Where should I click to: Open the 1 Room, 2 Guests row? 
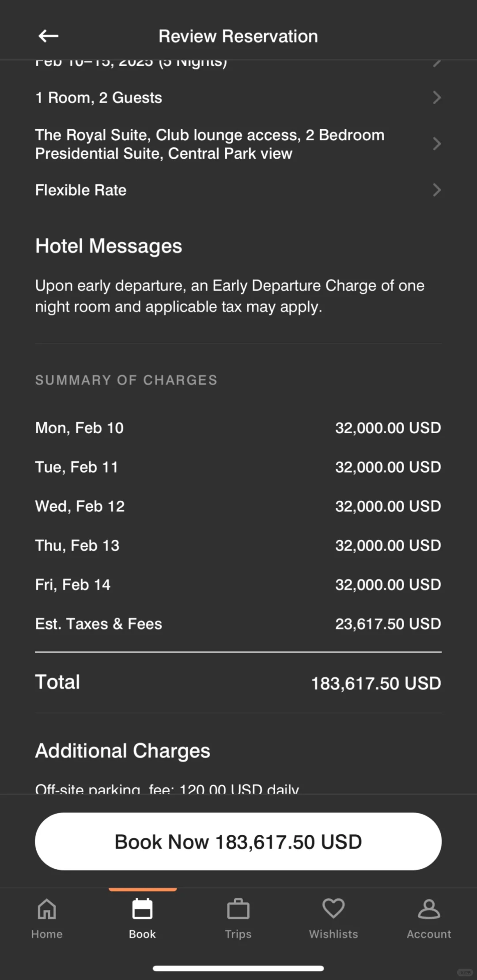[98, 98]
